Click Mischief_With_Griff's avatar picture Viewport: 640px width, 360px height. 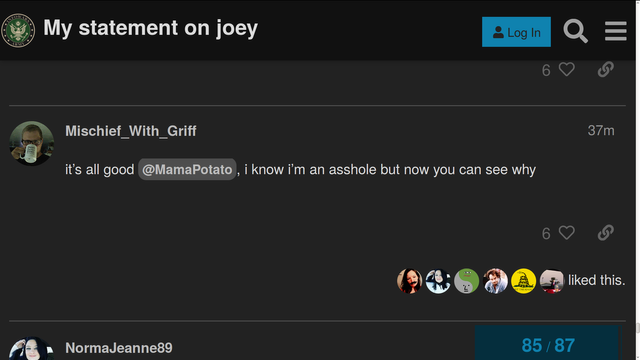(x=31, y=143)
